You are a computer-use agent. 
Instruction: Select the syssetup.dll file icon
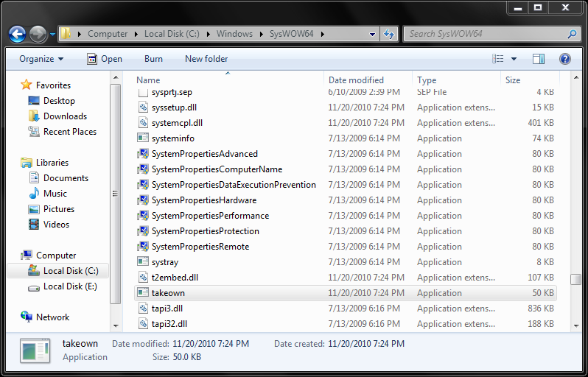click(x=143, y=108)
